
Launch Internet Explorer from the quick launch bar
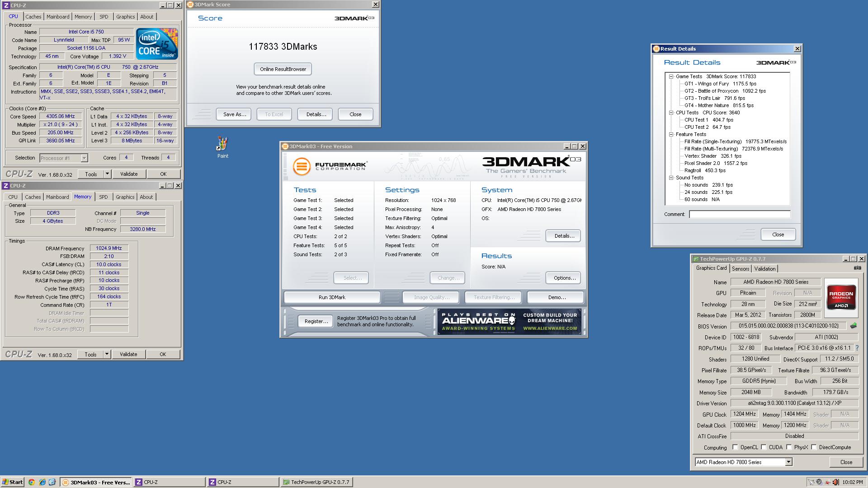tap(42, 482)
